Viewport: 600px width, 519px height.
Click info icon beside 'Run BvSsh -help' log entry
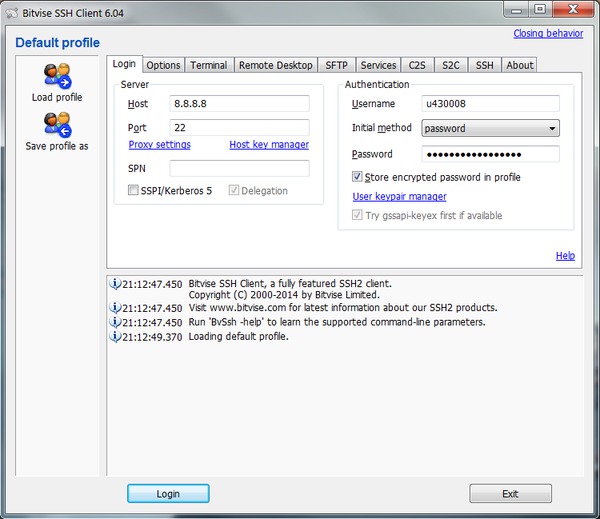coord(115,322)
